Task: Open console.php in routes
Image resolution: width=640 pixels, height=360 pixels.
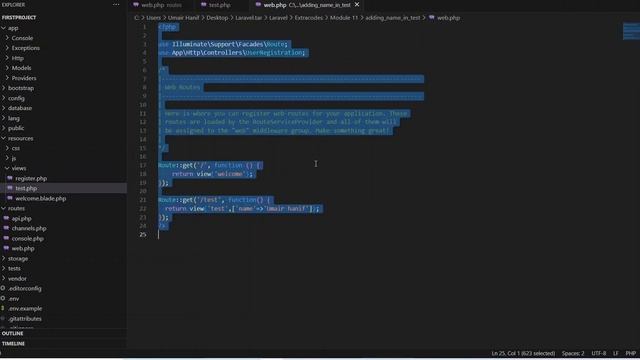Action: (x=27, y=238)
